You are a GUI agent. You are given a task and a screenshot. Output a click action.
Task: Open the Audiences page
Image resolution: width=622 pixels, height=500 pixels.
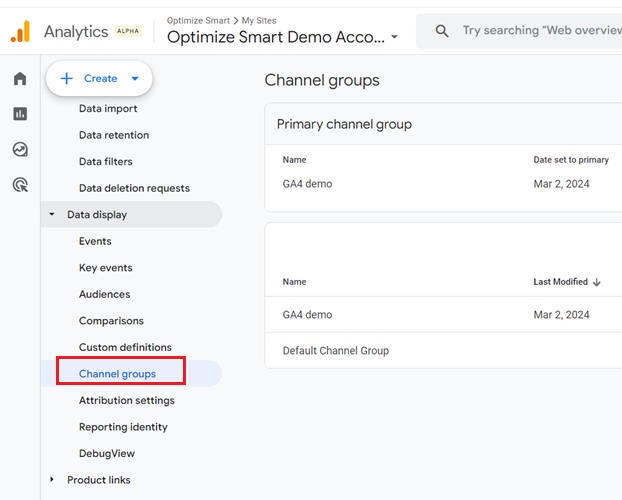pos(104,294)
